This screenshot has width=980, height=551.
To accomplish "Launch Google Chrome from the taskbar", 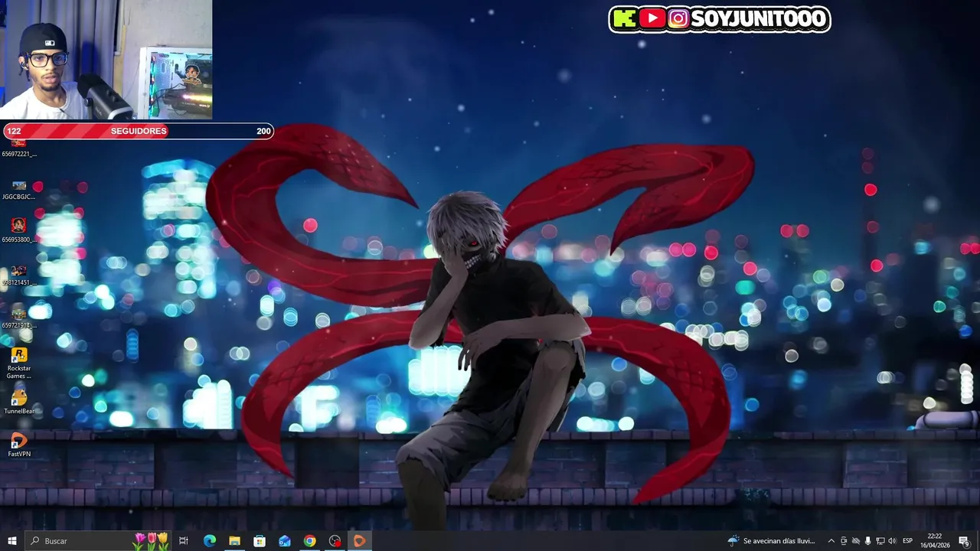I will pyautogui.click(x=309, y=541).
